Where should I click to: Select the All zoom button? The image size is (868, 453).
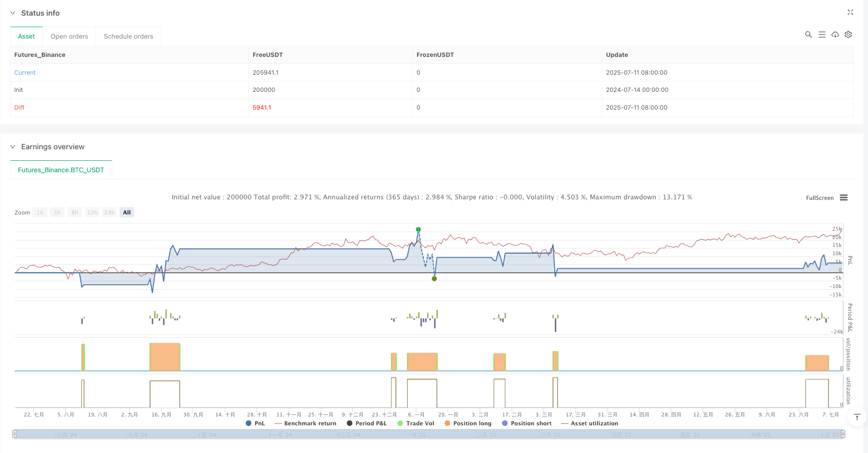127,212
